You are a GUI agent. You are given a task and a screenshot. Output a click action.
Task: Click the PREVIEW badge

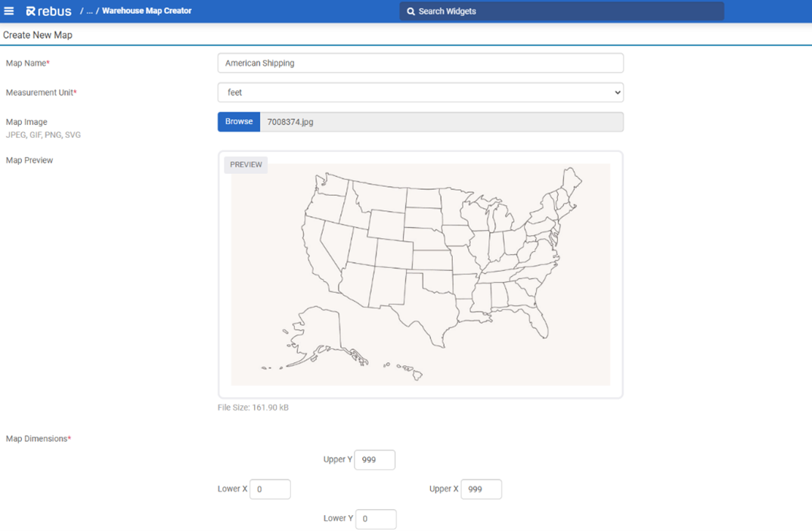coord(246,165)
